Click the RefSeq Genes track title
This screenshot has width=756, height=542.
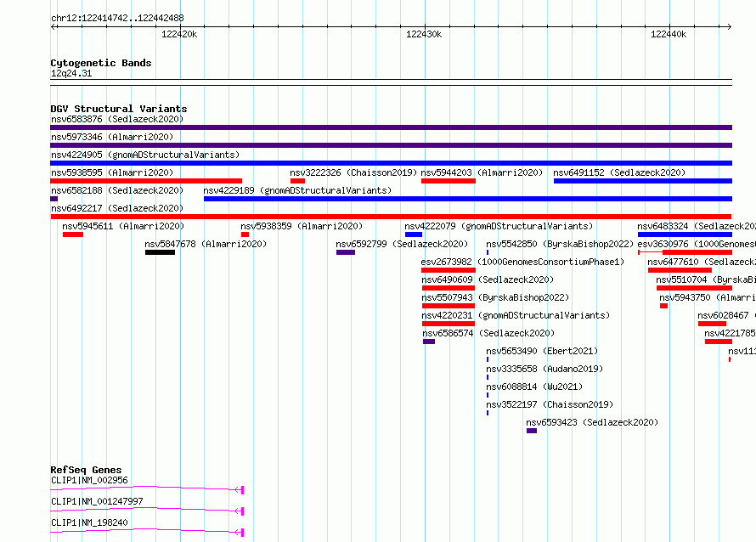86,470
